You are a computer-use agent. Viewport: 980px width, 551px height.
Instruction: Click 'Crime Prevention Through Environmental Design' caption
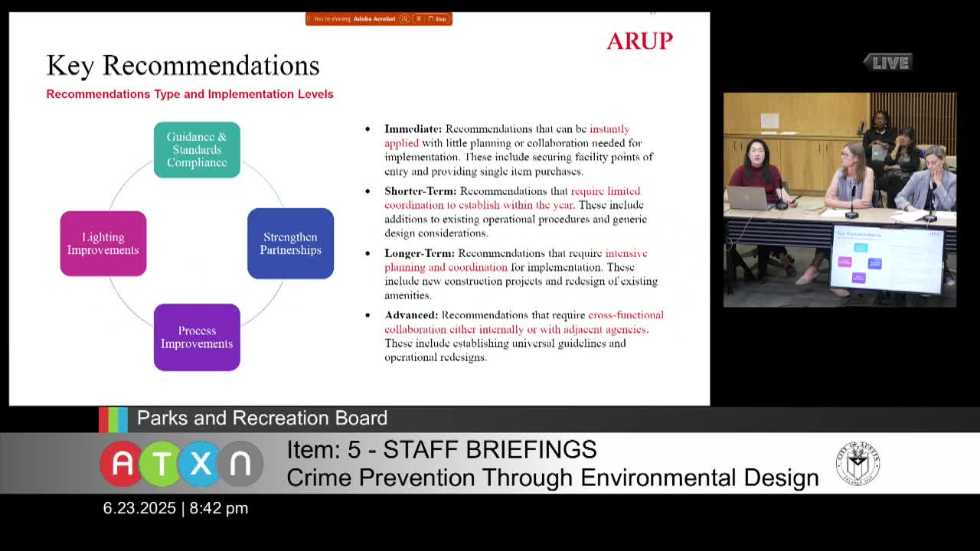[553, 478]
